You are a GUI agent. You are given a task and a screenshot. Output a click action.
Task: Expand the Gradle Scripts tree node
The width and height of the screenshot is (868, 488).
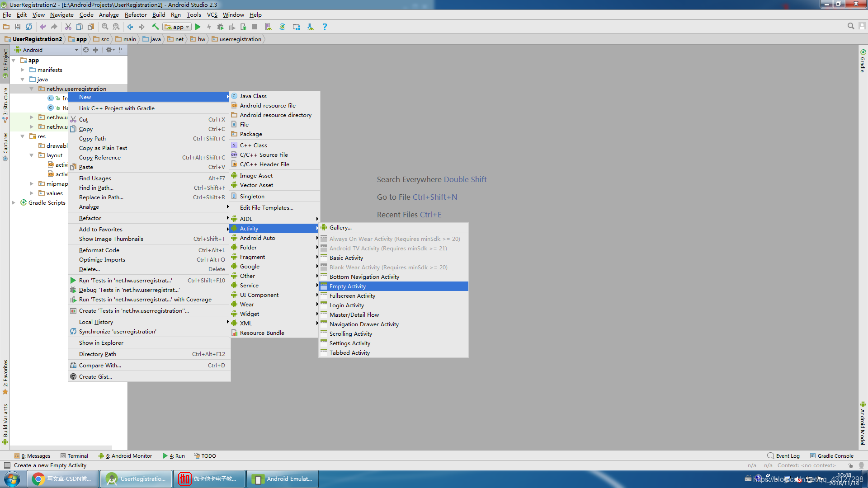(x=14, y=202)
